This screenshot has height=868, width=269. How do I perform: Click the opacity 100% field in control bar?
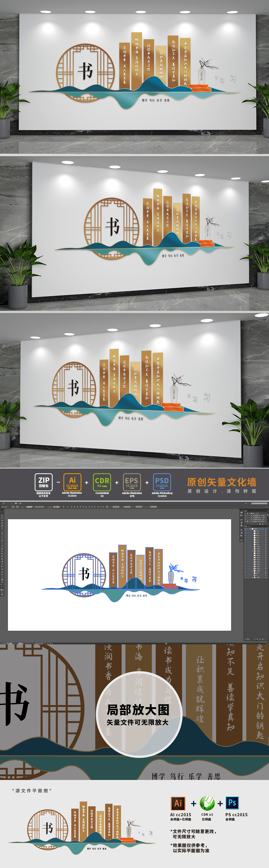pos(56,507)
